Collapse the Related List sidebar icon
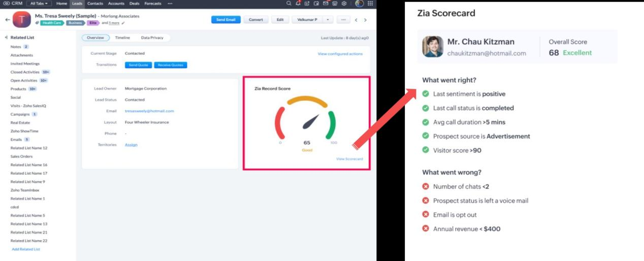Viewport: 644px width, 261px height. click(x=6, y=38)
